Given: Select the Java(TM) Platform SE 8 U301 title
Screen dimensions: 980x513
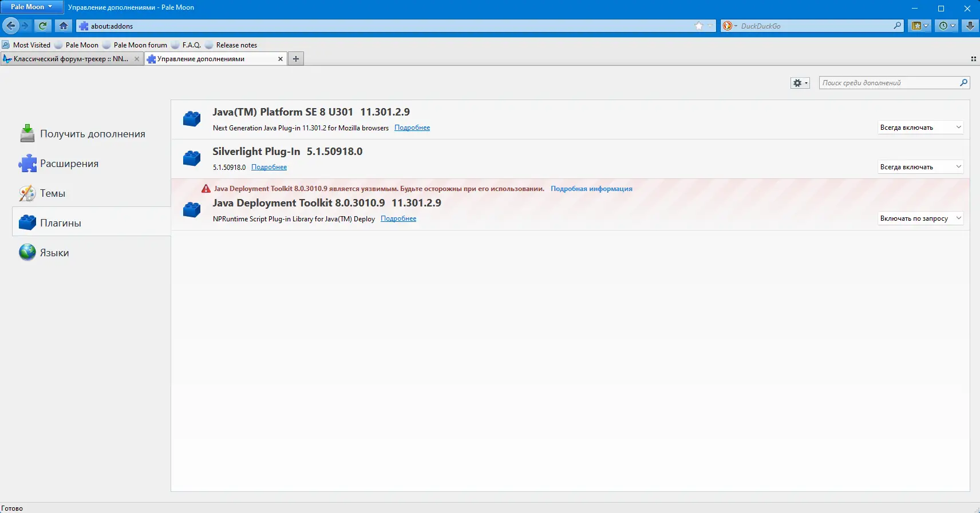Looking at the screenshot, I should tap(283, 112).
